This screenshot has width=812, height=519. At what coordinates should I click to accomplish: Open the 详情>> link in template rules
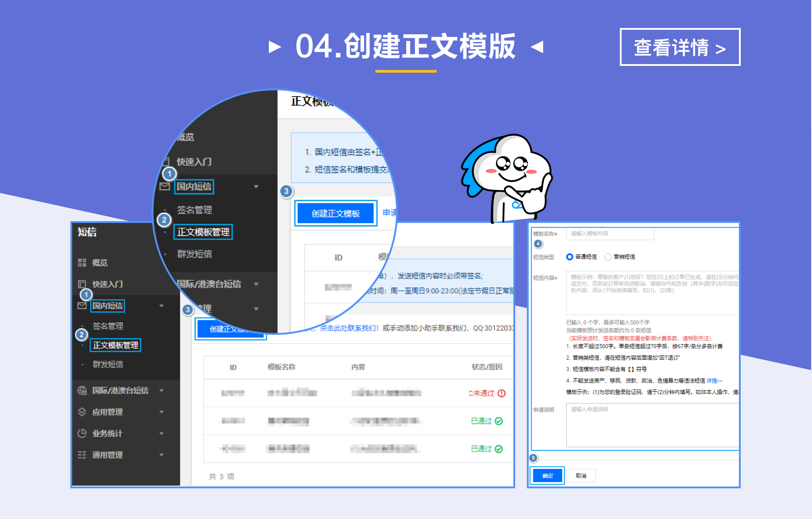click(x=715, y=381)
